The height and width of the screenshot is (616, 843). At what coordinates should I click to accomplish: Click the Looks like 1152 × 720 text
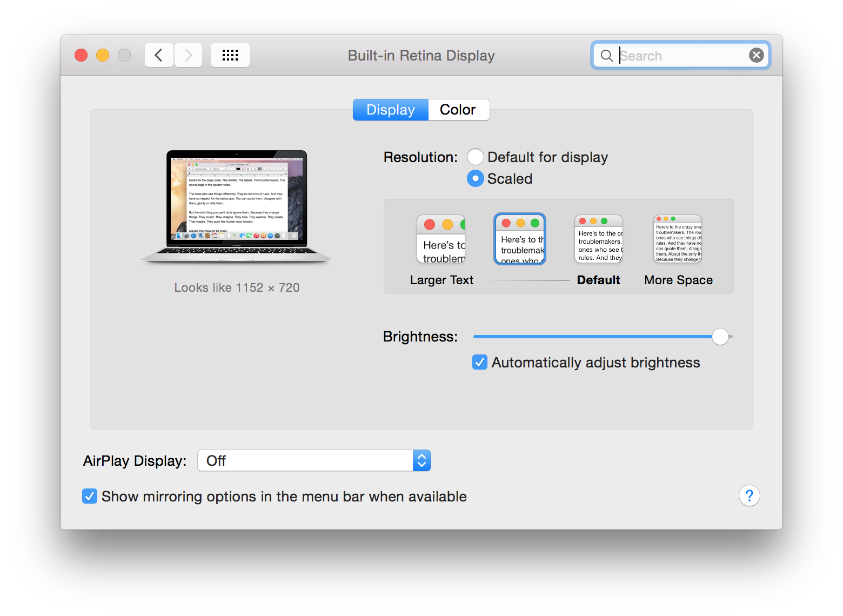click(x=237, y=287)
